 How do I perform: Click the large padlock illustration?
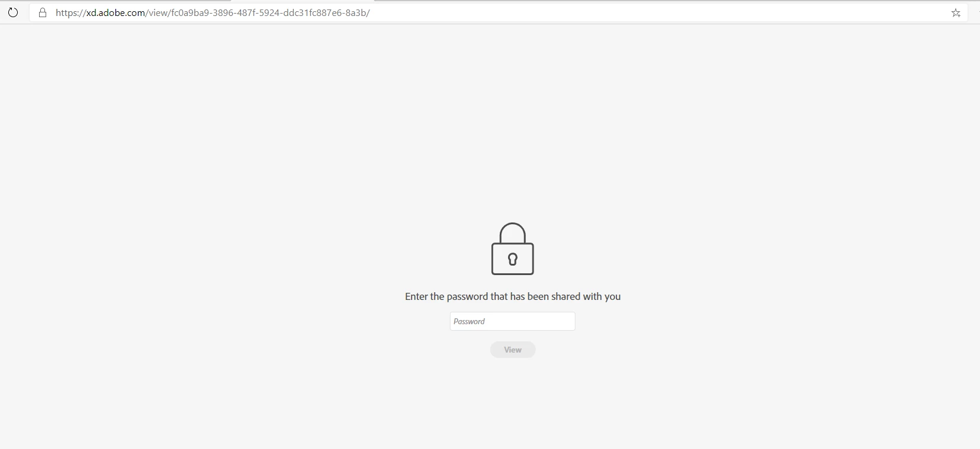[x=513, y=248]
